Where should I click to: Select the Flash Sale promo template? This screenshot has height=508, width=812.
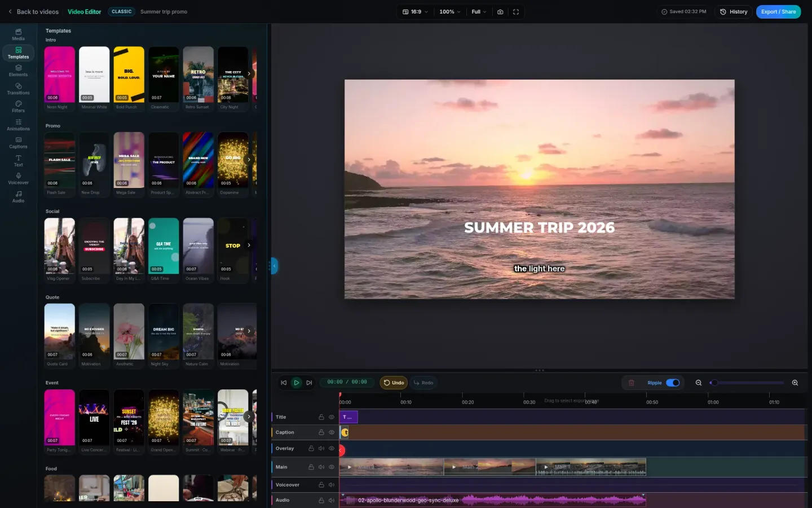tap(59, 164)
